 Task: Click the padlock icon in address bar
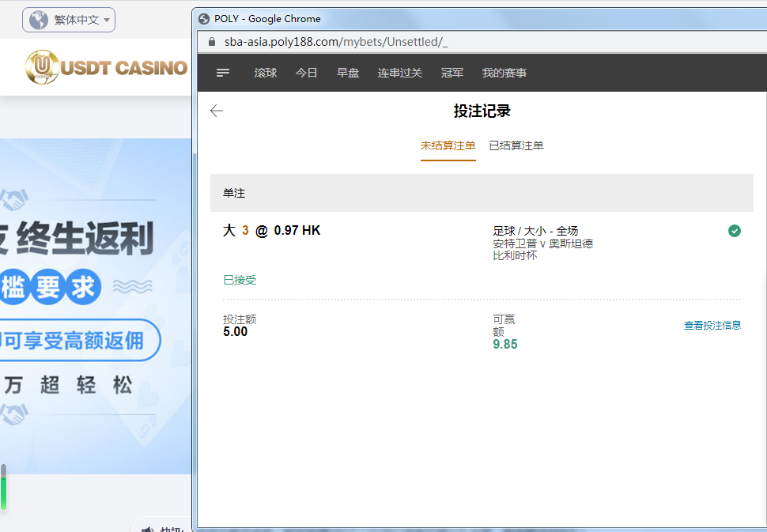click(x=212, y=42)
